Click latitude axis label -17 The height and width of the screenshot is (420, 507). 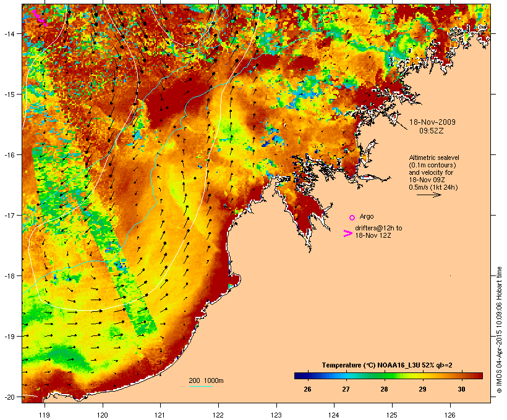(x=9, y=216)
